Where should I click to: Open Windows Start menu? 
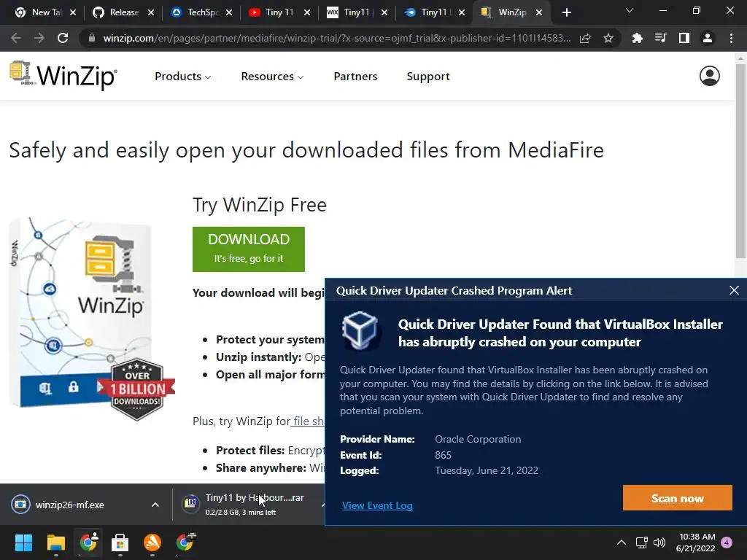pos(23,542)
